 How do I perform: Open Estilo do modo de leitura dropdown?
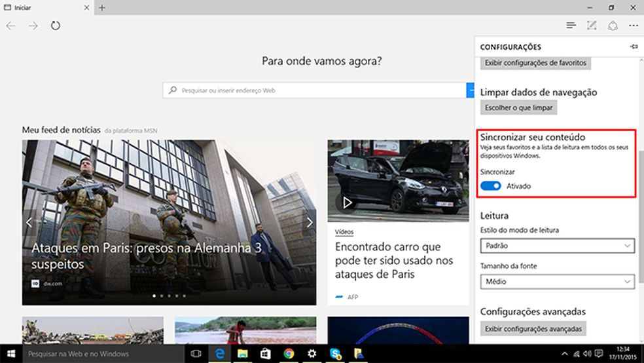click(x=558, y=246)
